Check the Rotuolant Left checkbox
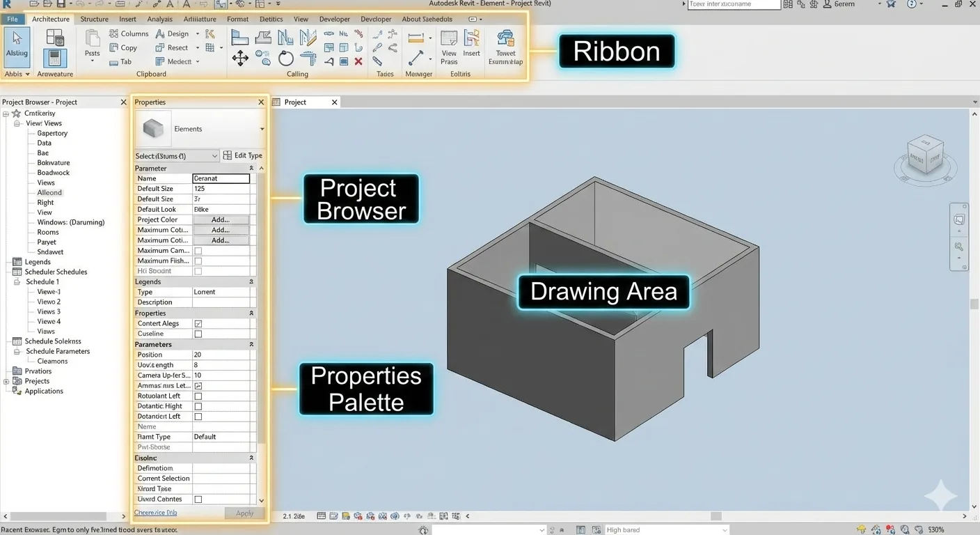The height and width of the screenshot is (535, 980). (x=198, y=396)
